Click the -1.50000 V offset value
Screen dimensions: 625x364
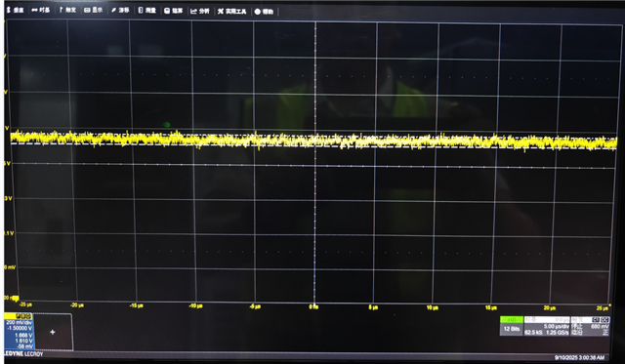pos(20,328)
